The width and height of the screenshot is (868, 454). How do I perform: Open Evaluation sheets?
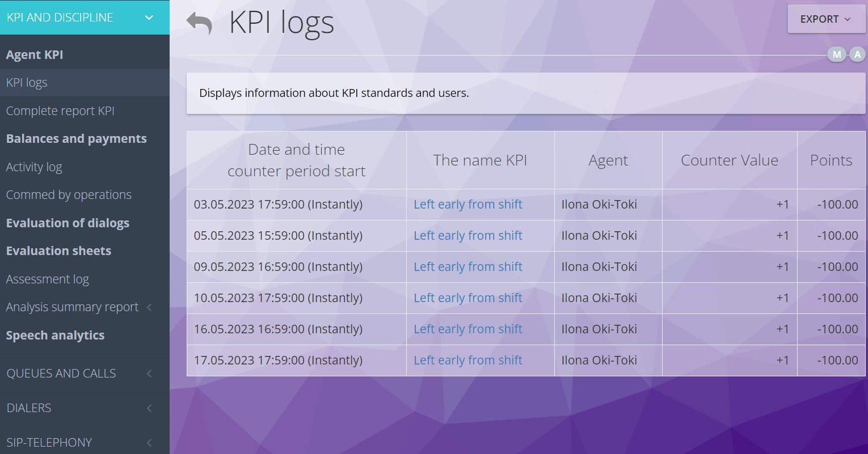coord(58,251)
